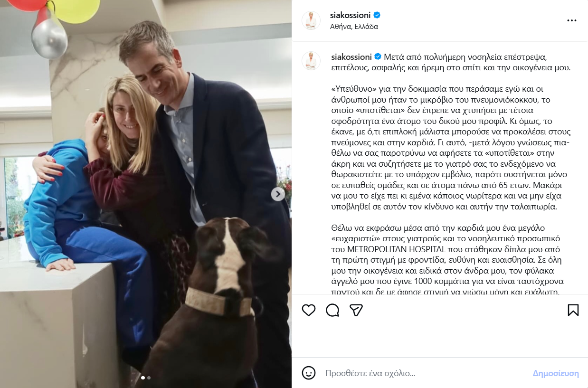Open the emoji picker smiley icon
This screenshot has height=388, width=588.
309,373
